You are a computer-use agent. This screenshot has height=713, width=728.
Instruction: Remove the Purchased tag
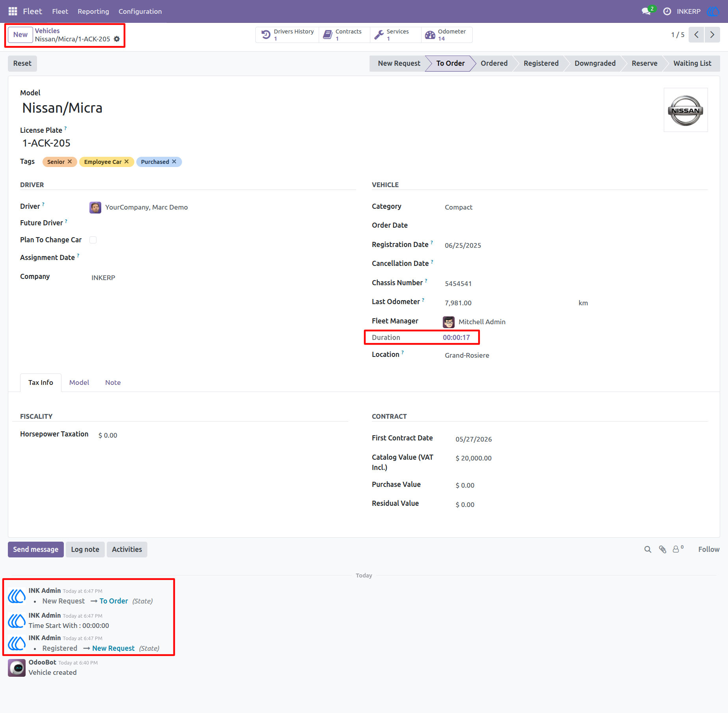(174, 162)
